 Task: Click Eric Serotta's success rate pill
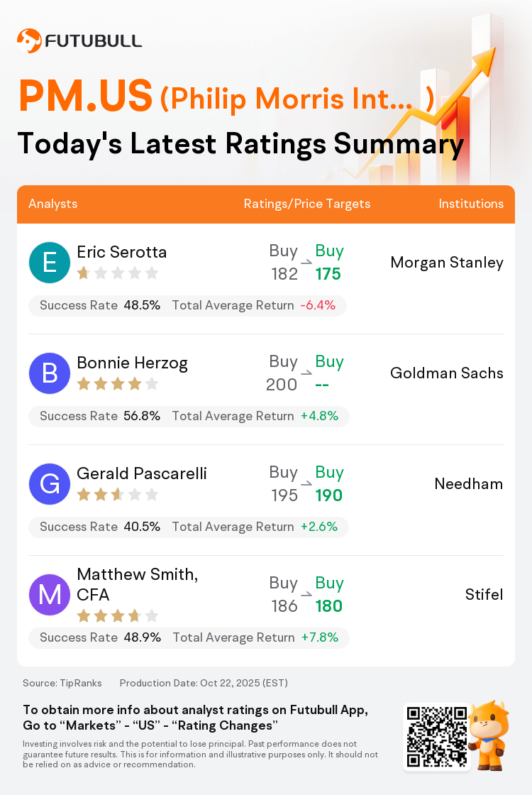click(x=187, y=305)
